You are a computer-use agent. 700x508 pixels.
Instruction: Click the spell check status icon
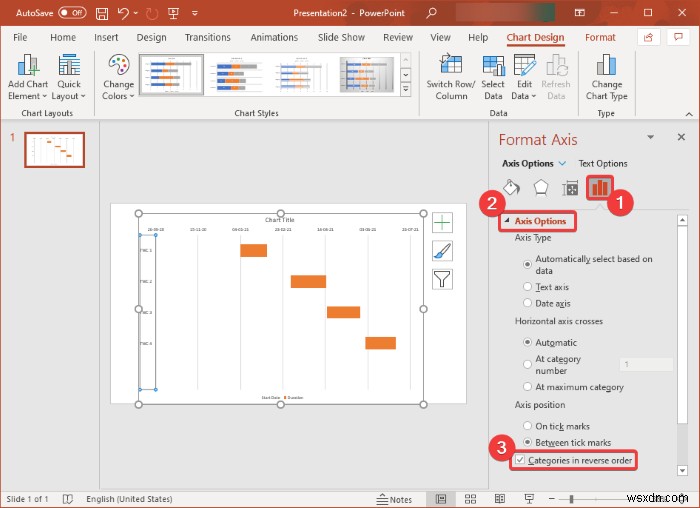tap(67, 499)
